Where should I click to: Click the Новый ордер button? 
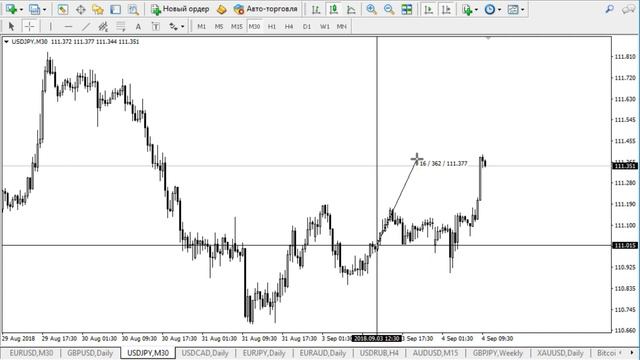click(180, 9)
